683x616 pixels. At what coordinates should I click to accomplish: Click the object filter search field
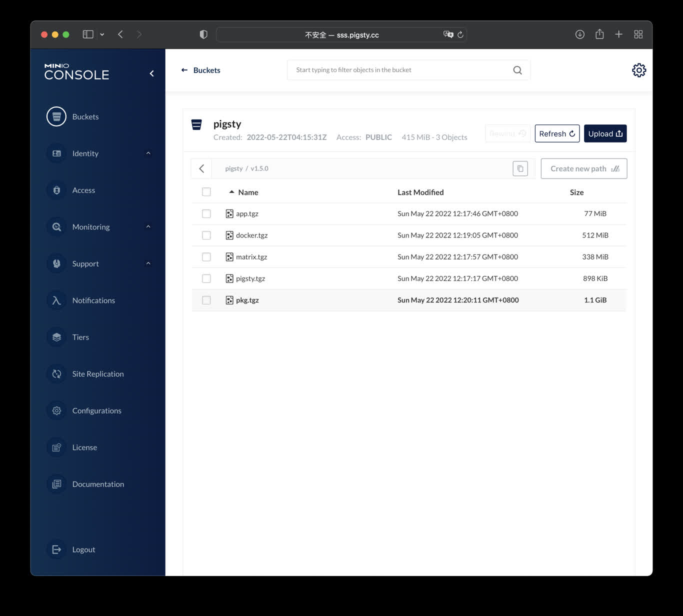[400, 70]
